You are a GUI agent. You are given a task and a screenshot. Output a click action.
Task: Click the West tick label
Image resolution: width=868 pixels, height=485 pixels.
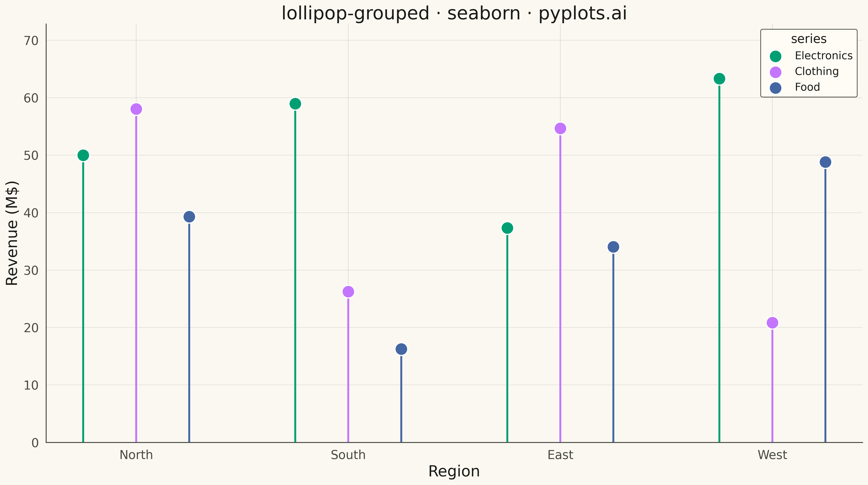coord(772,455)
